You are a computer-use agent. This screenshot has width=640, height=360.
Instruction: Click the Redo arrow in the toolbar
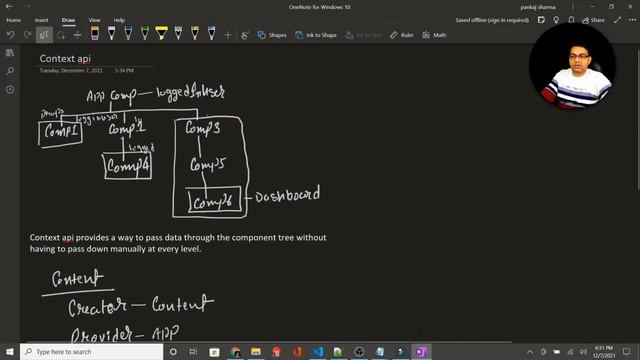point(27,35)
